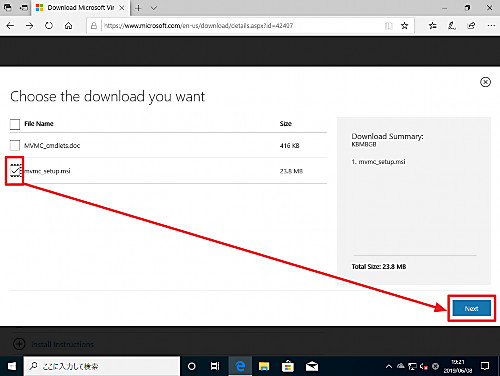Close the download chooser dialog
The height and width of the screenshot is (376, 500).
[485, 82]
